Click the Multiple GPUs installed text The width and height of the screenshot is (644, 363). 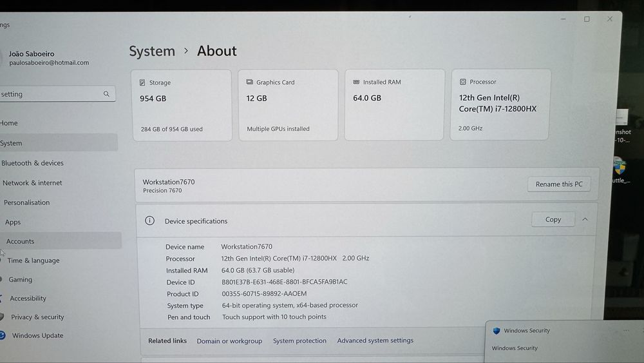pyautogui.click(x=278, y=129)
